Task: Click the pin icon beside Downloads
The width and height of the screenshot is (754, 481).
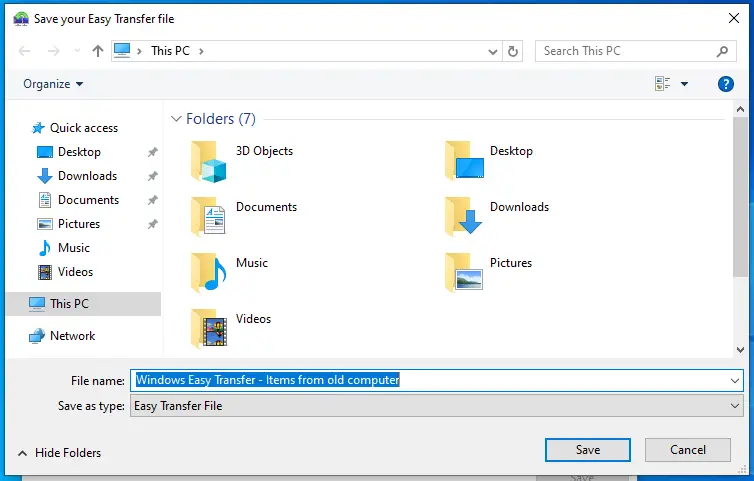Action: tap(152, 176)
